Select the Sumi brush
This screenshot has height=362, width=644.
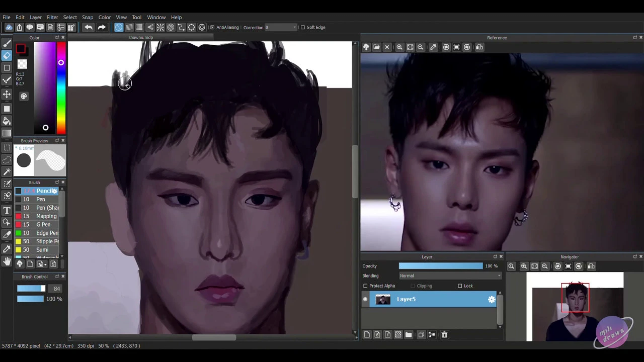pyautogui.click(x=37, y=250)
